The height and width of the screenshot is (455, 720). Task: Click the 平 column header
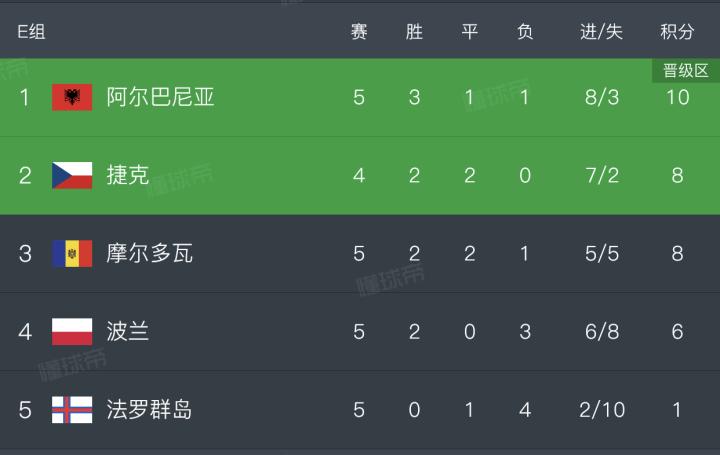tap(469, 32)
